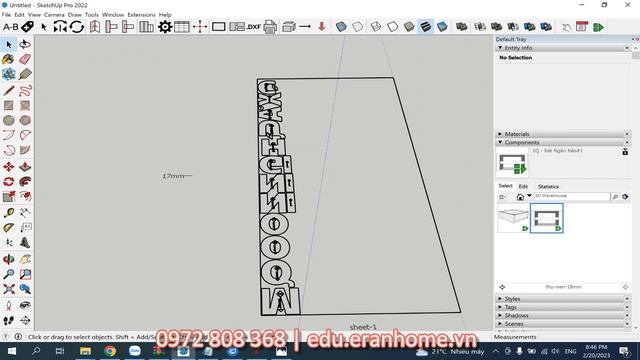Select the Zoom magnifier tool
The image size is (640, 360).
point(9,274)
